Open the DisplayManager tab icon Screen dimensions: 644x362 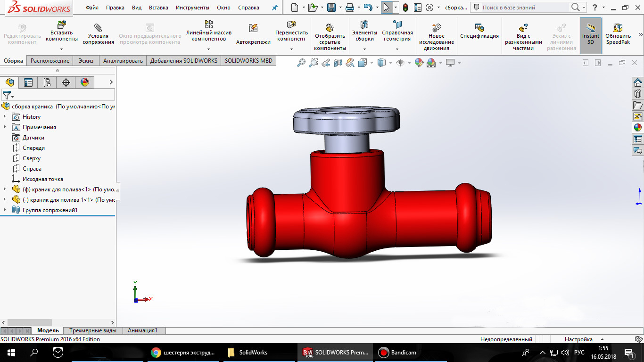pos(85,82)
